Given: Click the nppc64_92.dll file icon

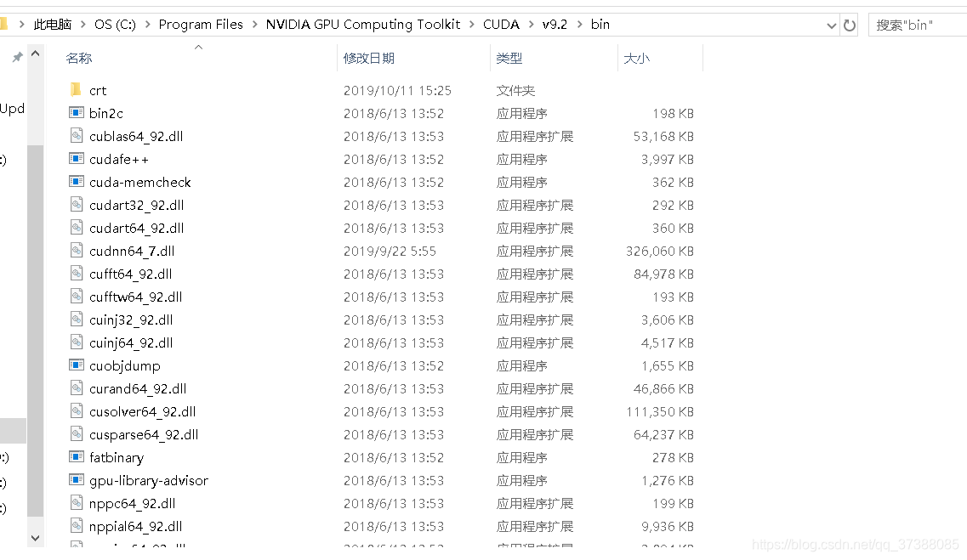Looking at the screenshot, I should click(x=76, y=503).
